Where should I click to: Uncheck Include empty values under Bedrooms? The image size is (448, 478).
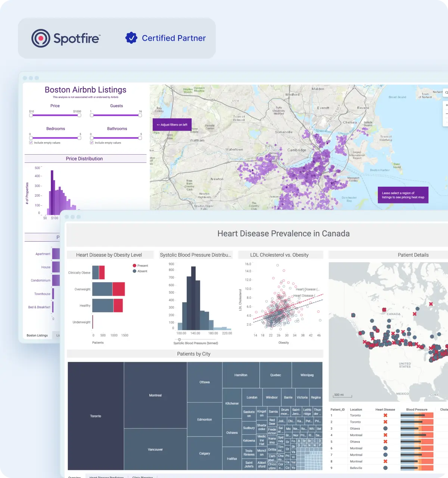(x=31, y=143)
